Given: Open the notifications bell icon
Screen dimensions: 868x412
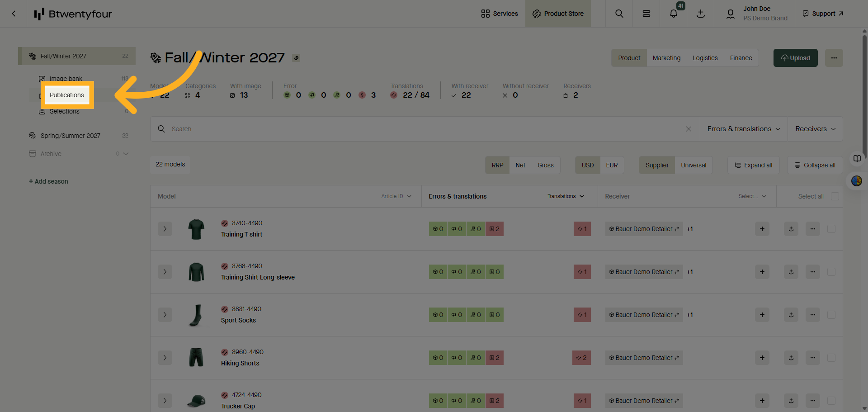Looking at the screenshot, I should 673,14.
